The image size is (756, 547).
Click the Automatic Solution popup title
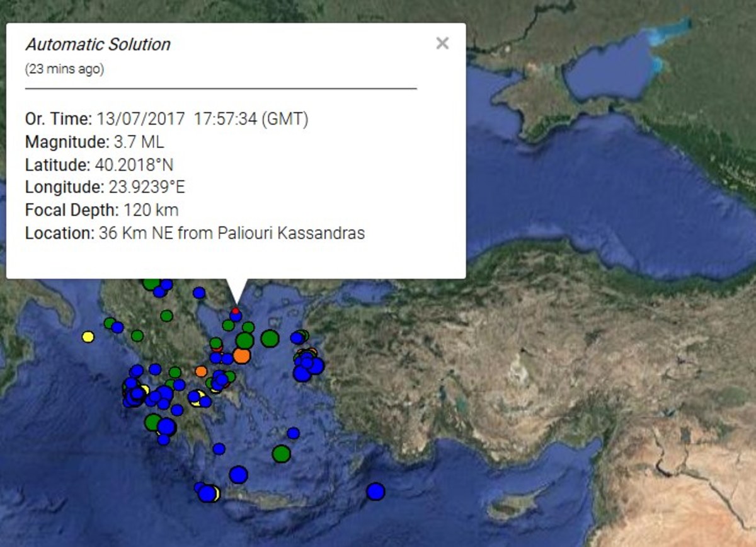coord(98,45)
